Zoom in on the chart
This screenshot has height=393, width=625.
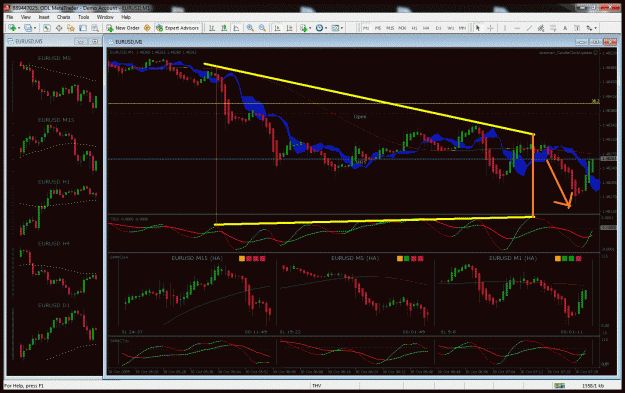tap(250, 28)
